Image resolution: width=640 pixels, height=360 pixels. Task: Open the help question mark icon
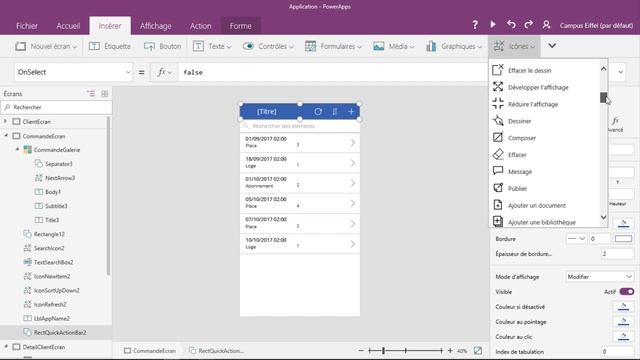475,25
